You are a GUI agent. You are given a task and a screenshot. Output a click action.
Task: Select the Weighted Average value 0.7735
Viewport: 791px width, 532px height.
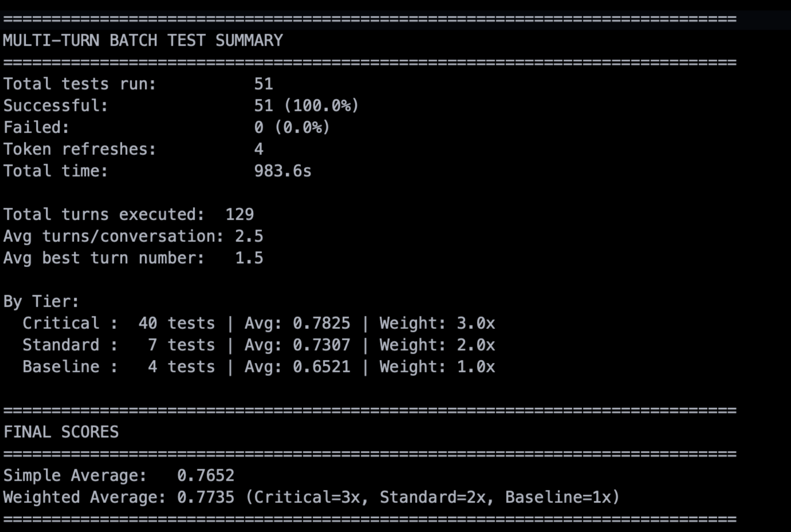point(206,497)
